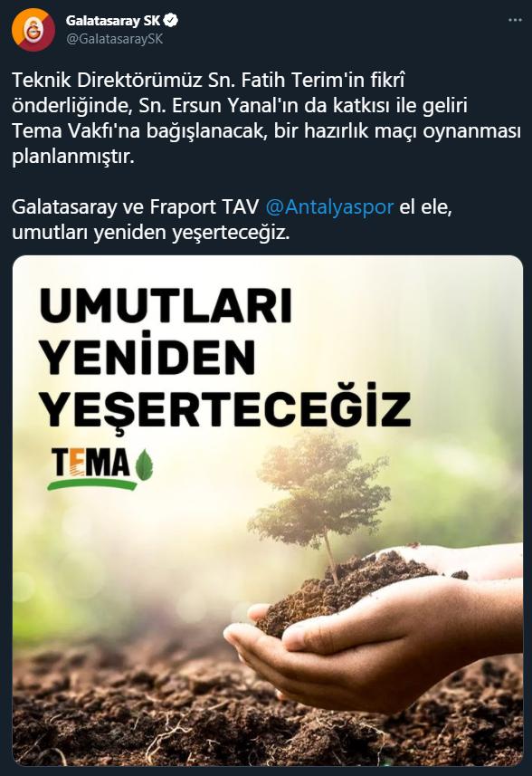Open the three-dot more options menu

click(515, 20)
